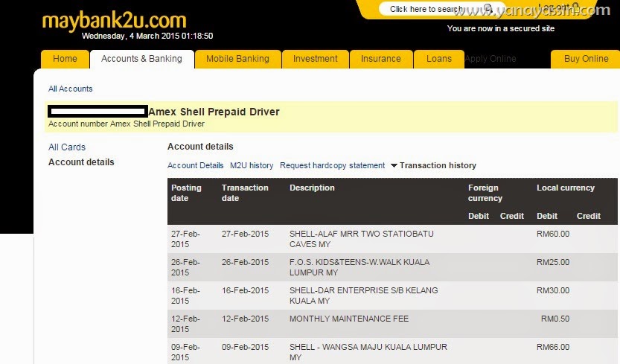620x364 pixels.
Task: Click transaction date 09-Feb-2015
Action: pyautogui.click(x=245, y=347)
